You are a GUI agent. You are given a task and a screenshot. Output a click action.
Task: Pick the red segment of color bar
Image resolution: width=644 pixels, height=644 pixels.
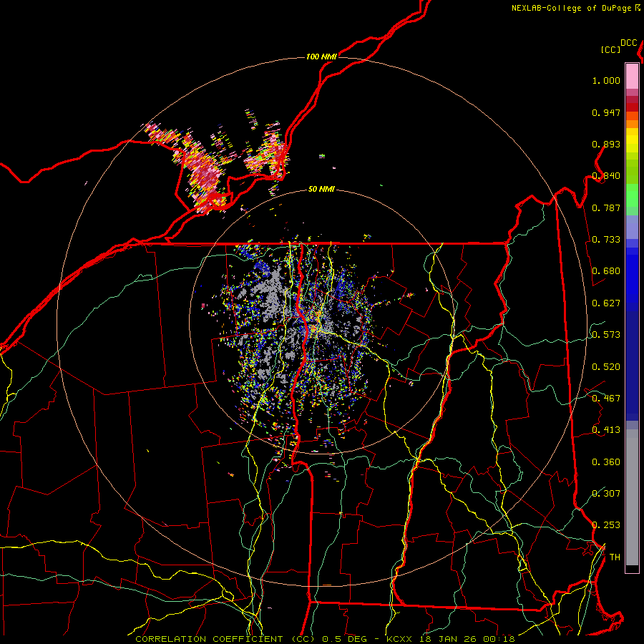pos(632,107)
